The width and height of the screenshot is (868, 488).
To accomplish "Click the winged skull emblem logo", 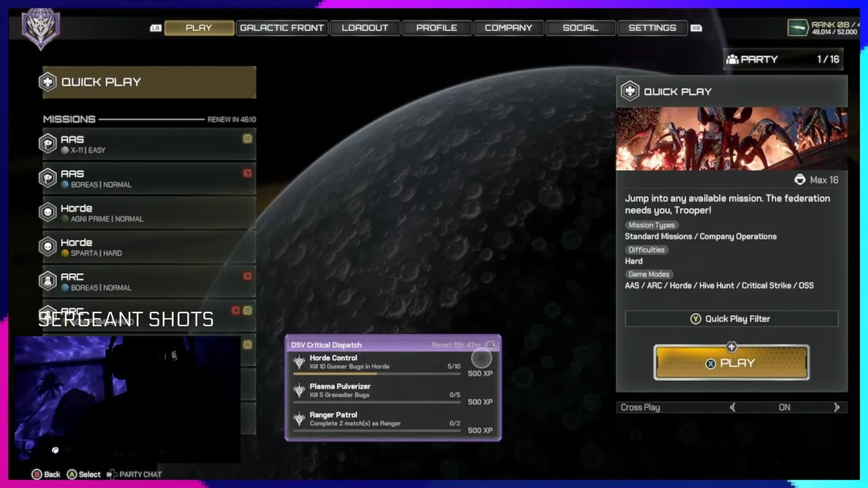I will [41, 28].
